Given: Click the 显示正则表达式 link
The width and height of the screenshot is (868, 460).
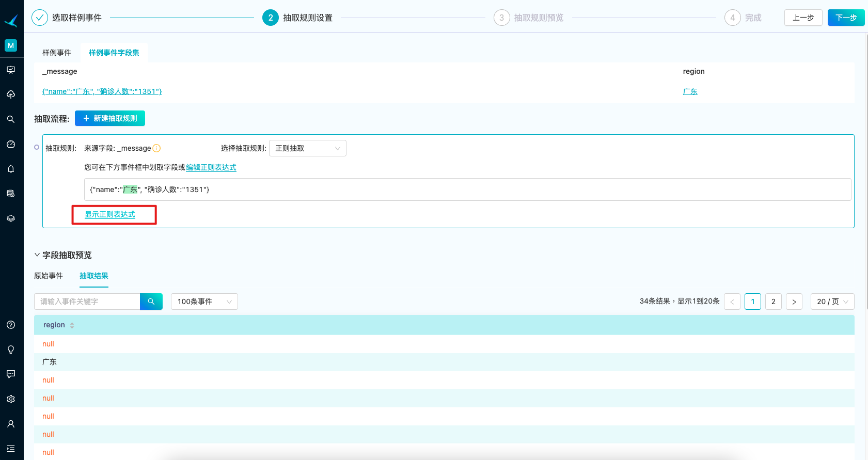Looking at the screenshot, I should pos(110,214).
